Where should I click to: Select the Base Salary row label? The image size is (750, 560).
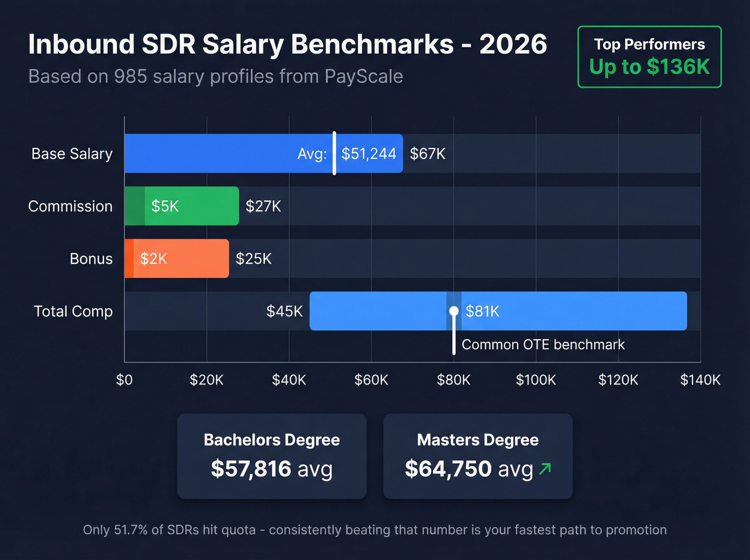pyautogui.click(x=72, y=154)
